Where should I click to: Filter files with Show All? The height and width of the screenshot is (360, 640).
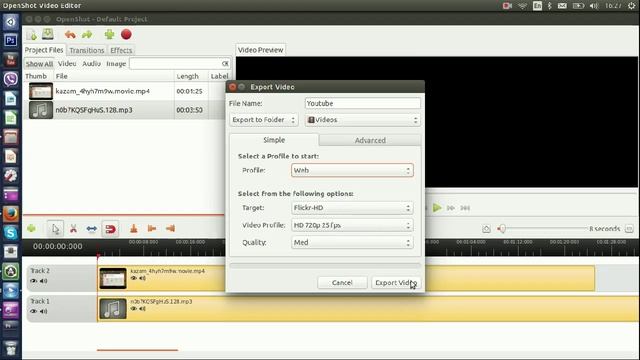pos(39,64)
